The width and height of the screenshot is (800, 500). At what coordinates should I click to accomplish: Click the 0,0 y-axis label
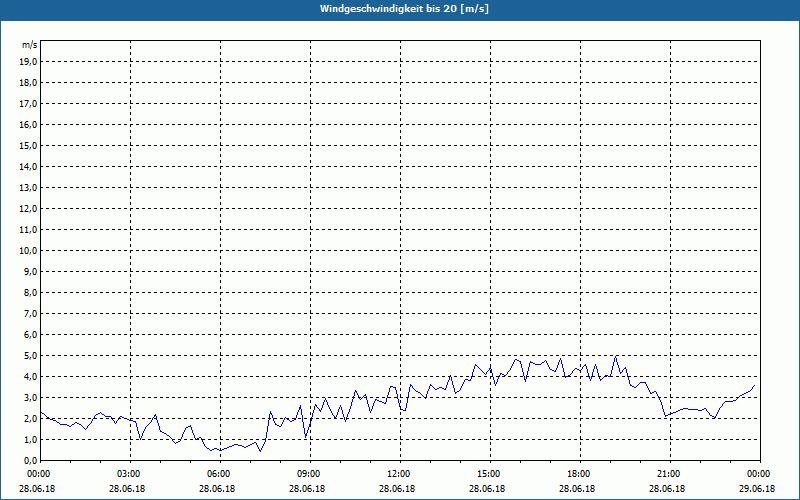tap(30, 461)
